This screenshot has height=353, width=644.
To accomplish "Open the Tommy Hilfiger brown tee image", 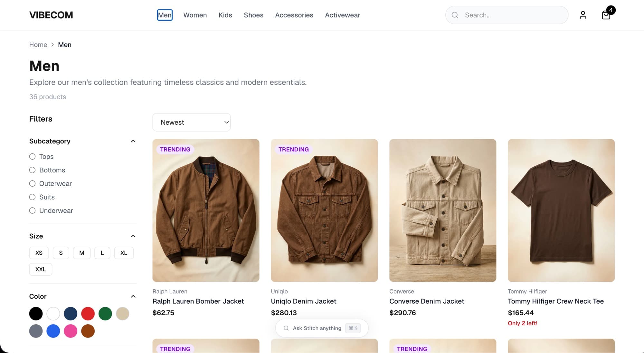I will [561, 211].
